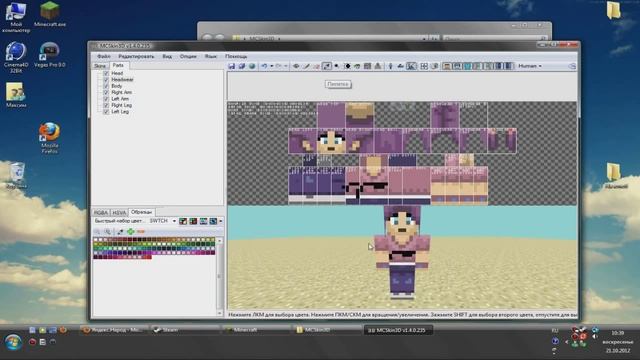Uncheck the Right Leg checkbox
The width and height of the screenshot is (640, 360).
point(106,105)
